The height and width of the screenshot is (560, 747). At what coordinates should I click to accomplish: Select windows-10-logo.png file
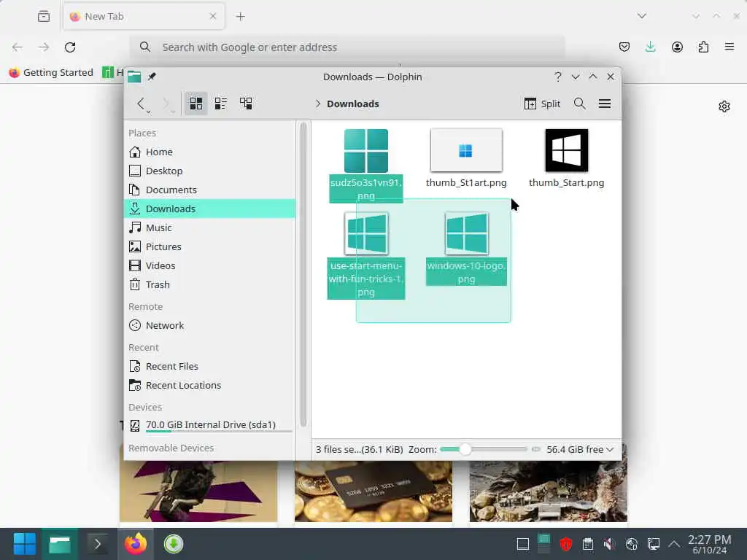(x=466, y=249)
